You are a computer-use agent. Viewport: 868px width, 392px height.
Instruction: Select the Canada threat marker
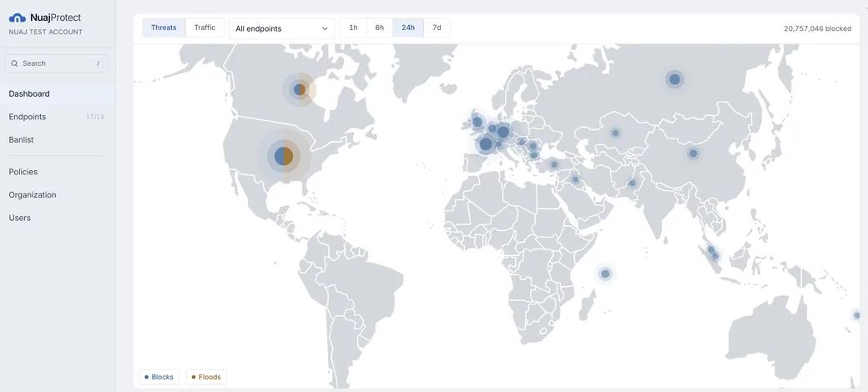[x=300, y=89]
